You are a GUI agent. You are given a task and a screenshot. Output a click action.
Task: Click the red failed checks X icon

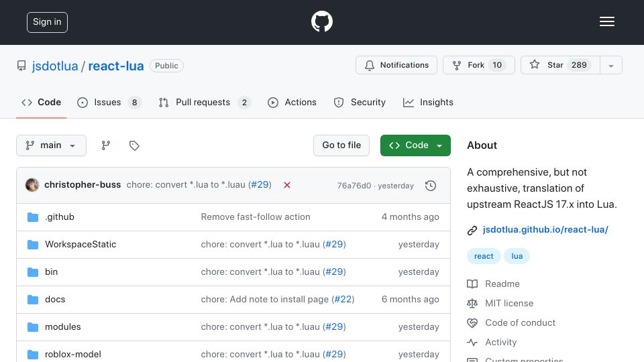287,185
